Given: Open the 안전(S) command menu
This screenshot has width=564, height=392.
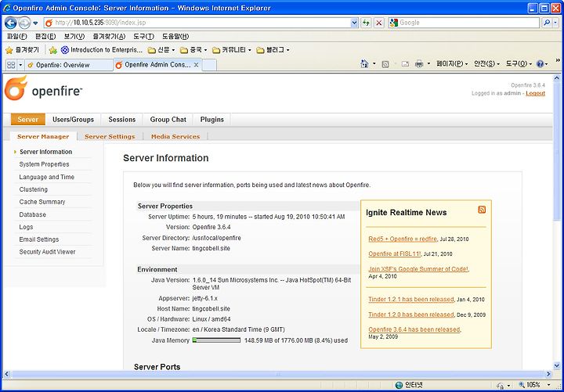Looking at the screenshot, I should pos(486,64).
